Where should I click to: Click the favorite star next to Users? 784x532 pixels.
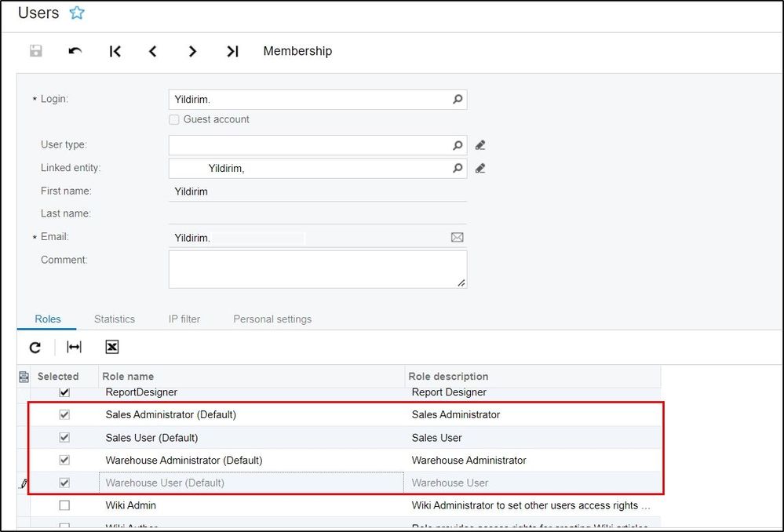click(76, 13)
